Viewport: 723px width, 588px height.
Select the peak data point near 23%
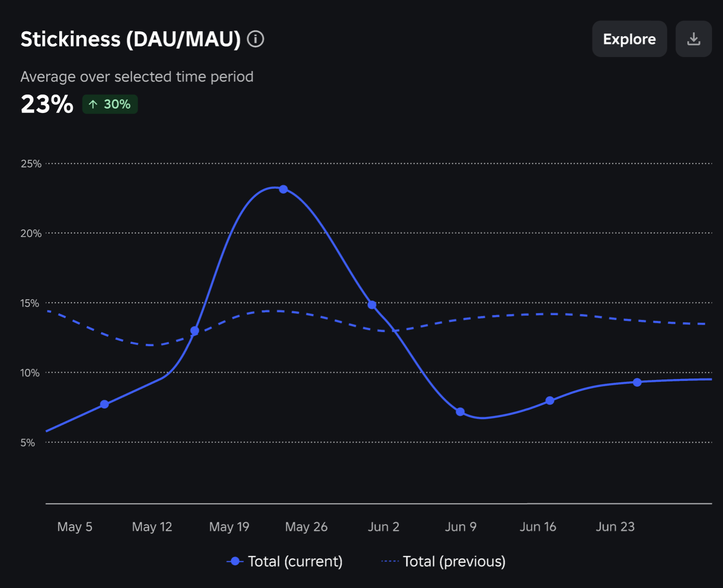tap(283, 189)
